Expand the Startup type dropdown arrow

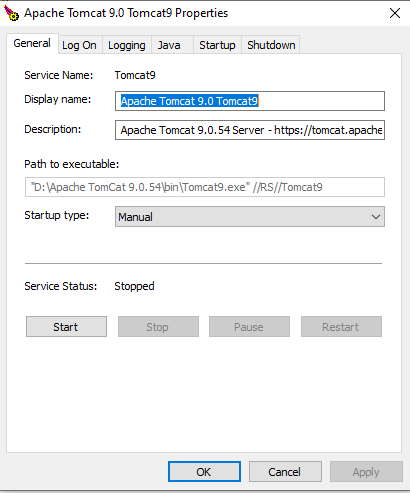[376, 217]
